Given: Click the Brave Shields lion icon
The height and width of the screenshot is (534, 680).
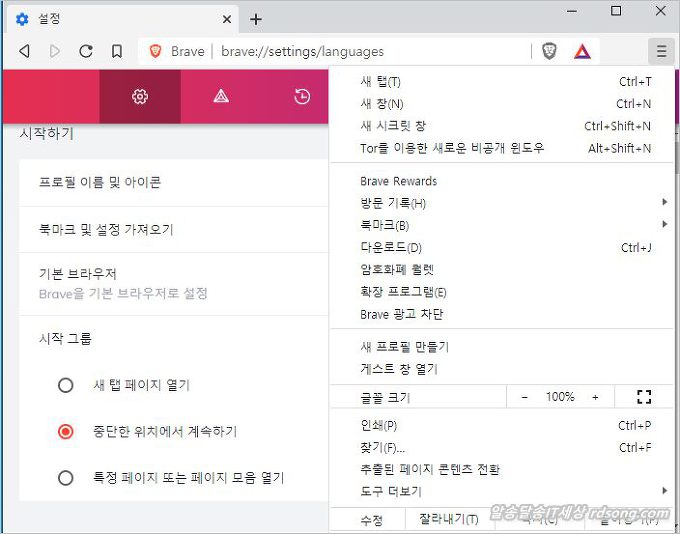Looking at the screenshot, I should [x=549, y=51].
